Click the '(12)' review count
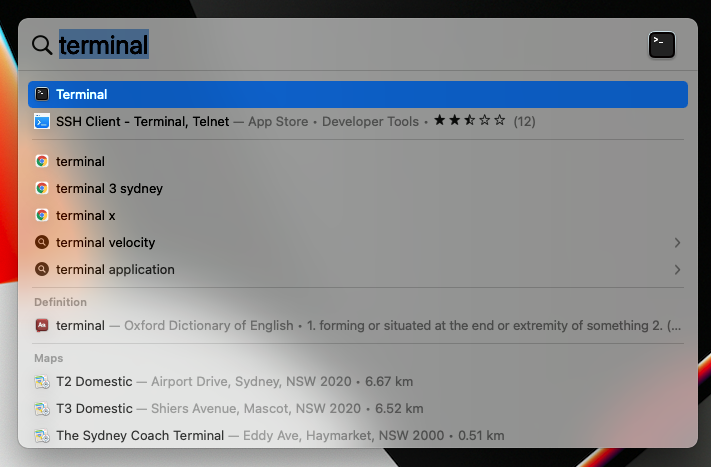Viewport: 711px width, 467px height. [524, 122]
